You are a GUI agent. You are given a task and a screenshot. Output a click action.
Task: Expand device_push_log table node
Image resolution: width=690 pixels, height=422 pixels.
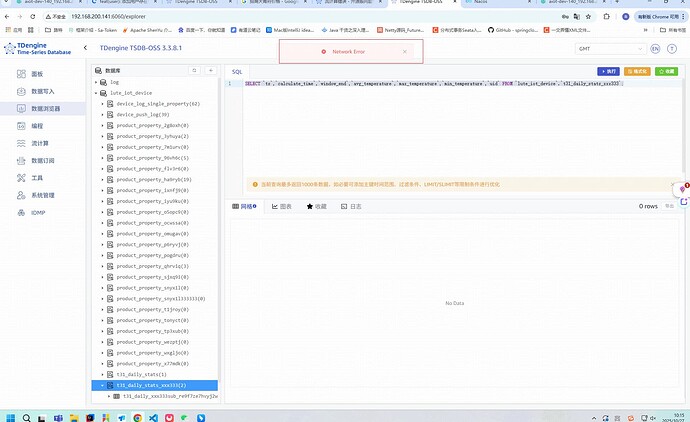tap(110, 114)
